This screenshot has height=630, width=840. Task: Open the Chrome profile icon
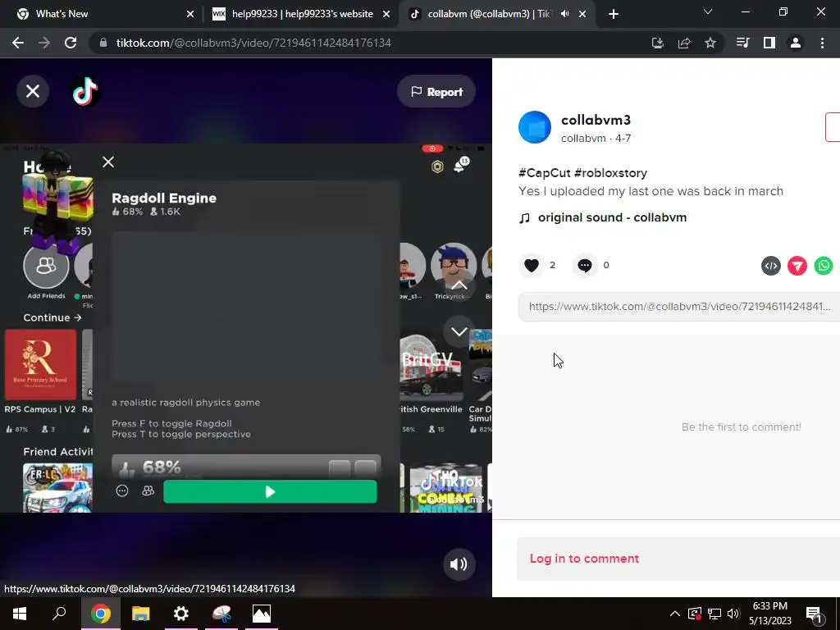796,43
